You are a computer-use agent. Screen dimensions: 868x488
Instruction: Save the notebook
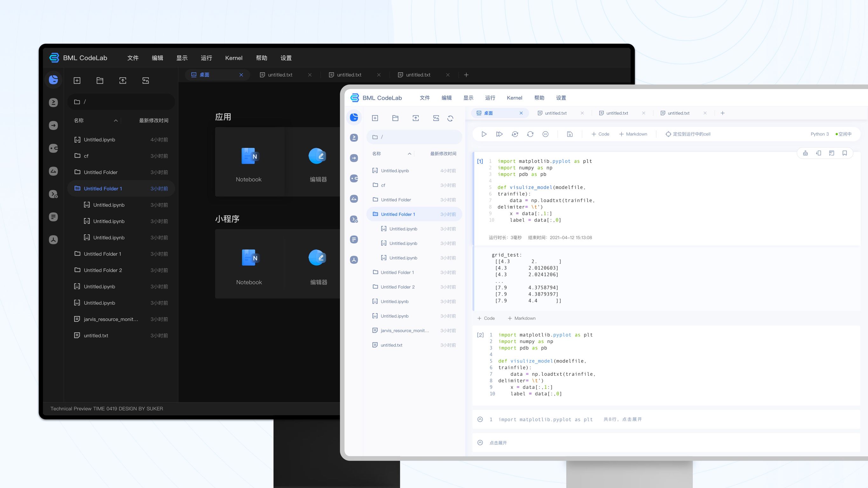569,134
